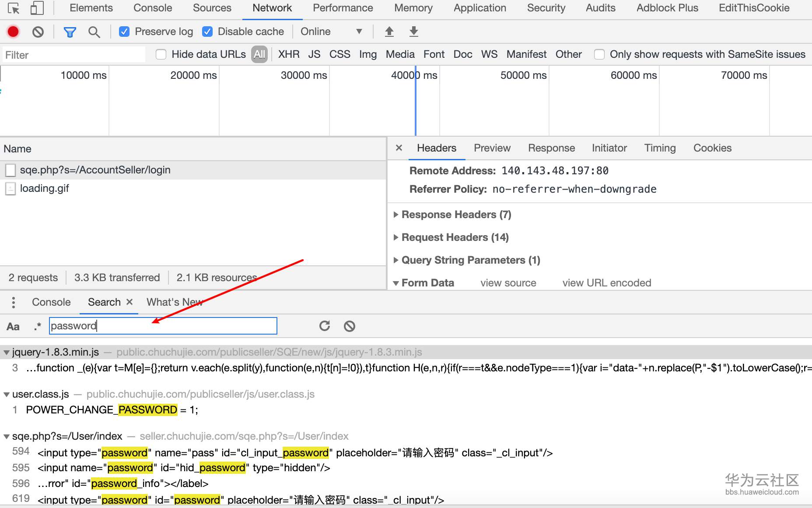The width and height of the screenshot is (812, 508).
Task: Export HAR file with download arrow
Action: [413, 32]
